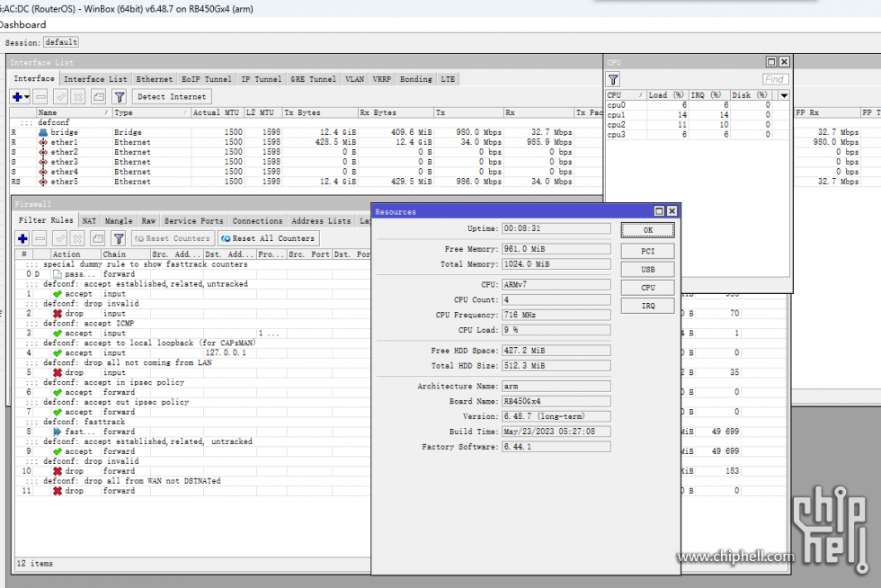Sort interfaces by the Name column header
Viewport: 881px width, 588px height.
(x=73, y=113)
